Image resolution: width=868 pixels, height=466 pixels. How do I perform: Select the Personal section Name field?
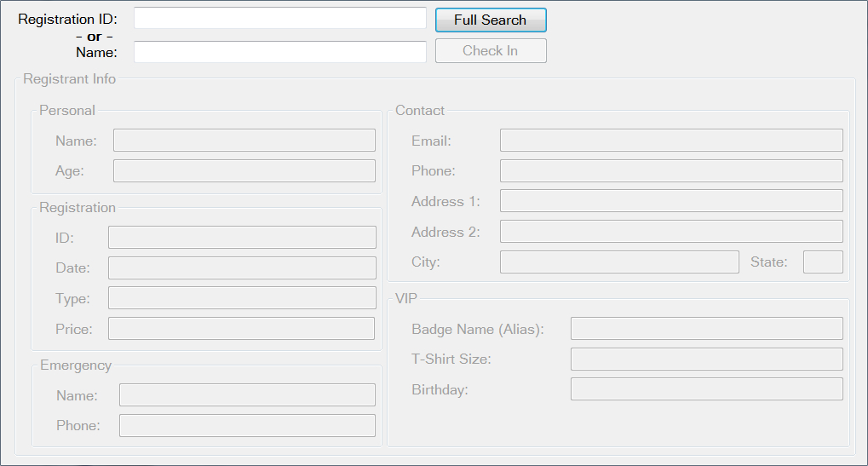click(x=244, y=141)
